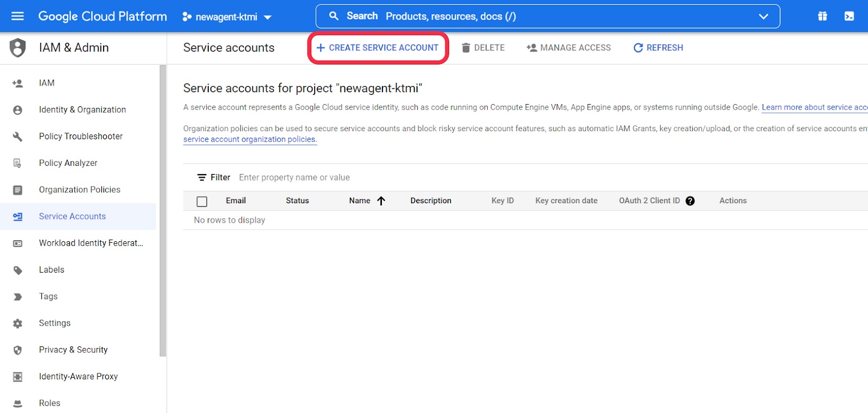Click the Privacy & Security shield icon

[17, 350]
